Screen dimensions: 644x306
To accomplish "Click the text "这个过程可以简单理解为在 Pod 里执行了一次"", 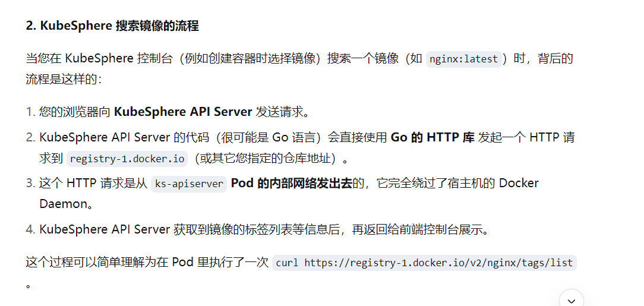I will pos(147,262).
